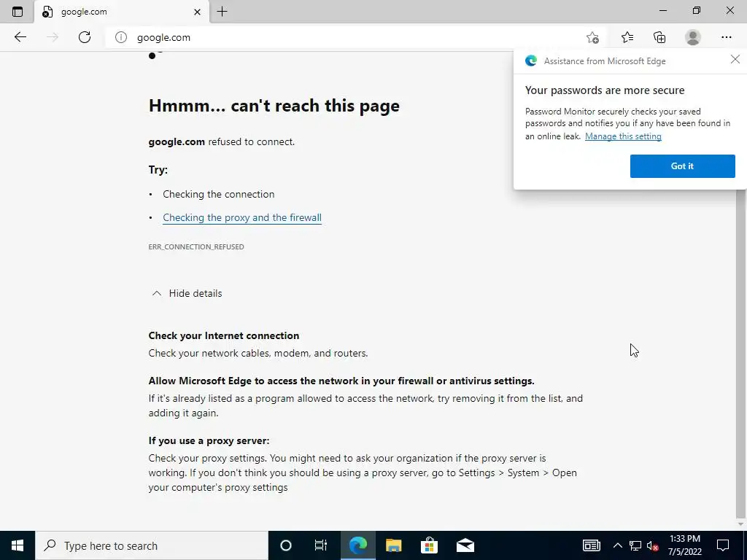Open the tab actions menu icon

[x=18, y=12]
